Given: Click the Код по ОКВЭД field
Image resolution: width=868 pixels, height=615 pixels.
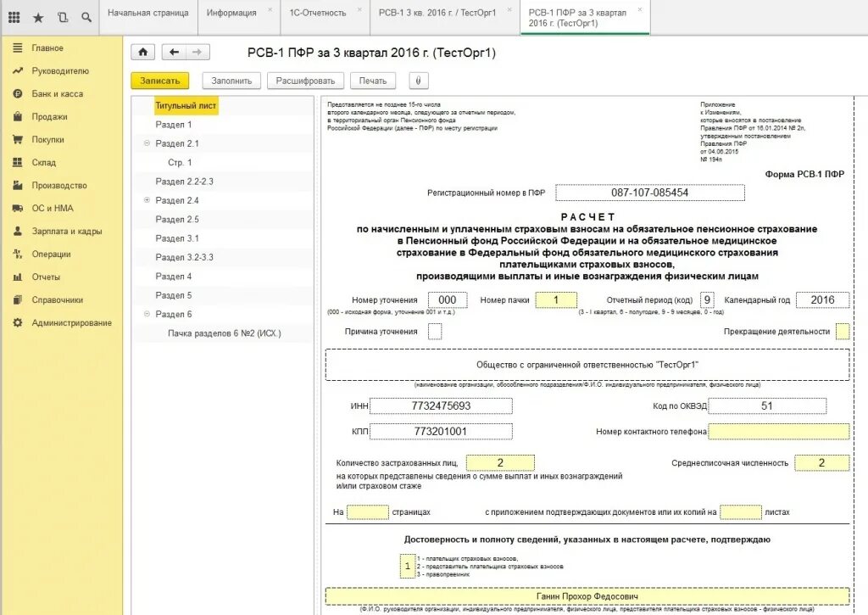Looking at the screenshot, I should click(766, 405).
